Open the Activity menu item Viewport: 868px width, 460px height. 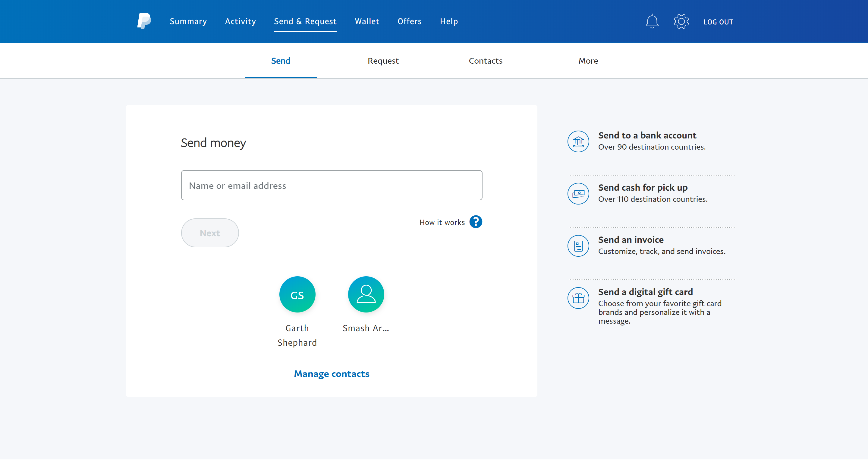[x=240, y=21]
